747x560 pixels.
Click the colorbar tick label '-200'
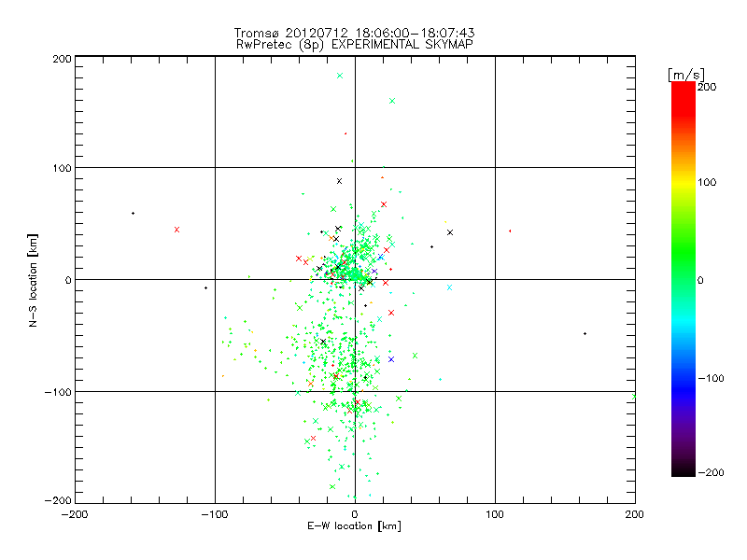(x=711, y=472)
